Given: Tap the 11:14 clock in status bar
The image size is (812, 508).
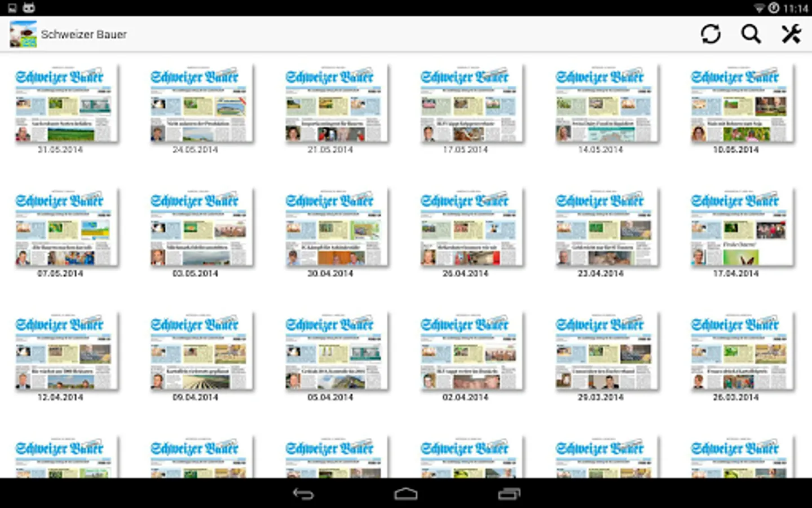Looking at the screenshot, I should [796, 8].
